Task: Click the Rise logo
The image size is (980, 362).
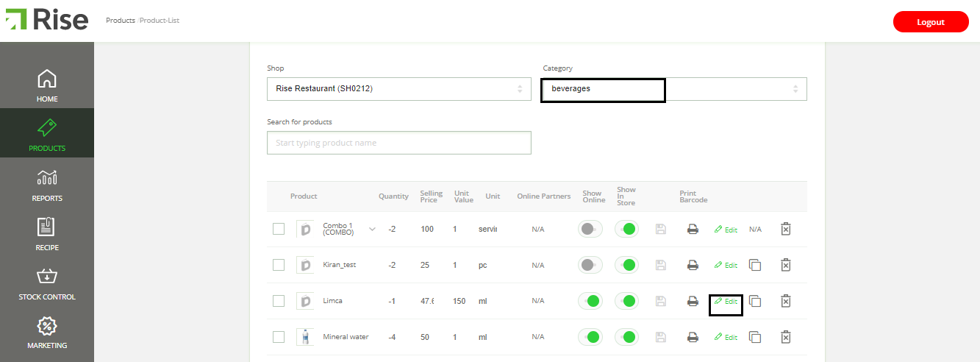Action: pos(47,20)
